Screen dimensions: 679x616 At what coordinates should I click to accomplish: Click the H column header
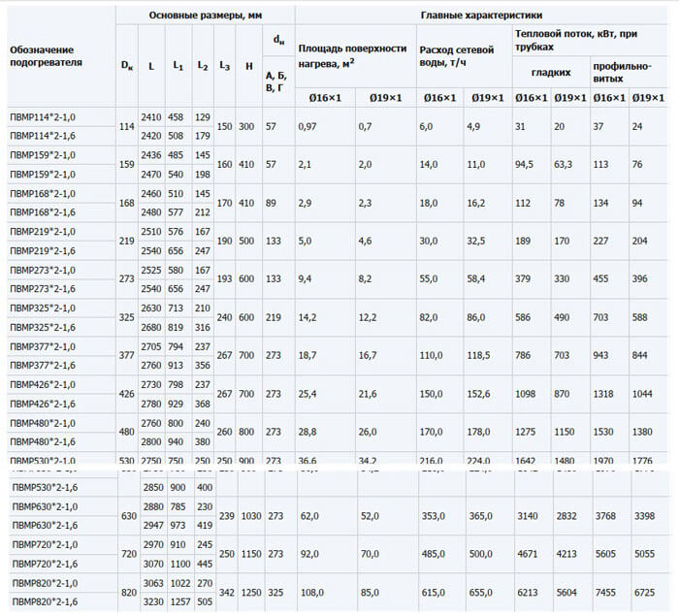point(249,65)
